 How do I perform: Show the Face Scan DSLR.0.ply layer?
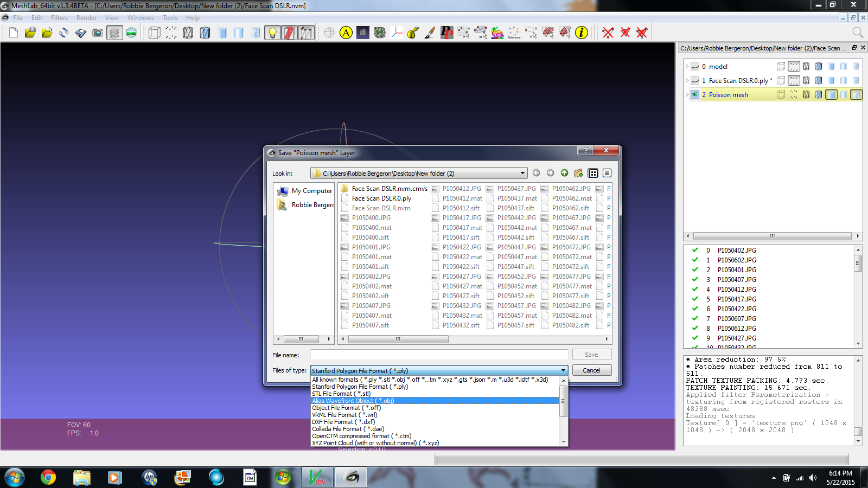[x=695, y=80]
